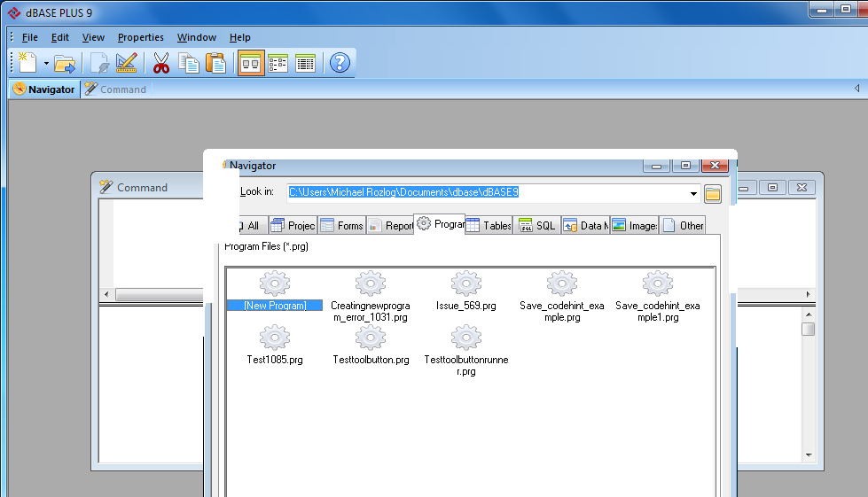Switch to the Reports tab
This screenshot has height=497, width=868.
(390, 226)
